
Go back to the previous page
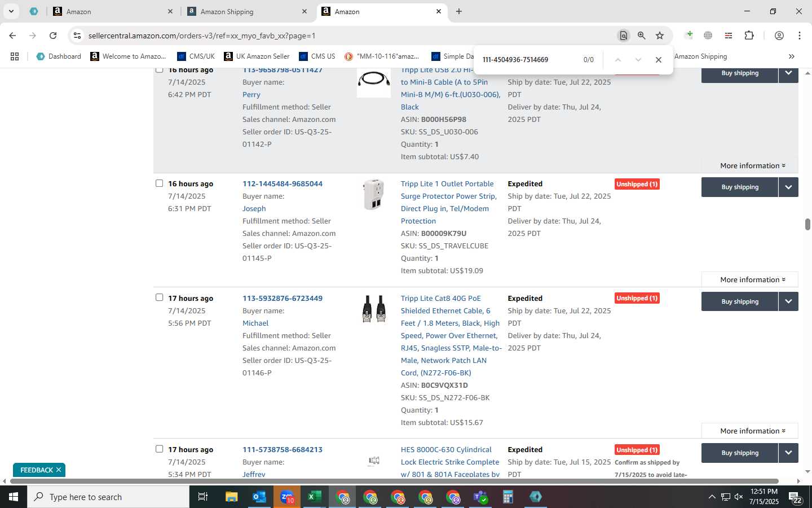(x=12, y=36)
